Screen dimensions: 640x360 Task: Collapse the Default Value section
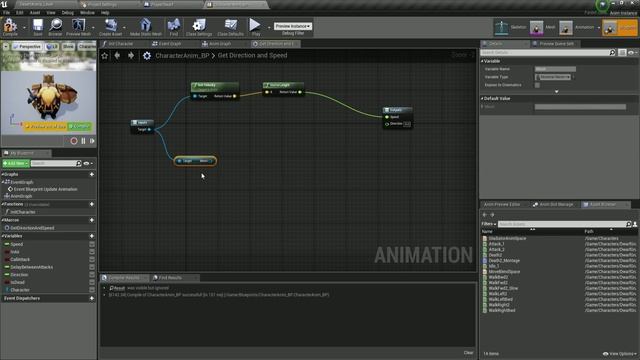point(482,98)
